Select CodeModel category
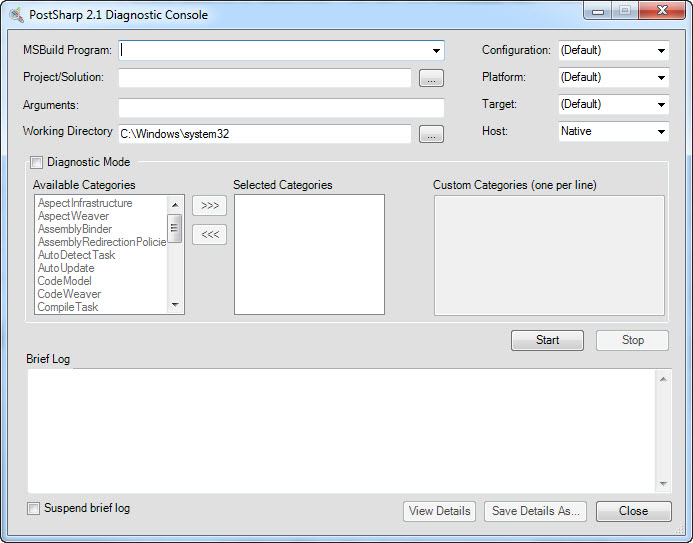This screenshot has width=693, height=543. 65,281
